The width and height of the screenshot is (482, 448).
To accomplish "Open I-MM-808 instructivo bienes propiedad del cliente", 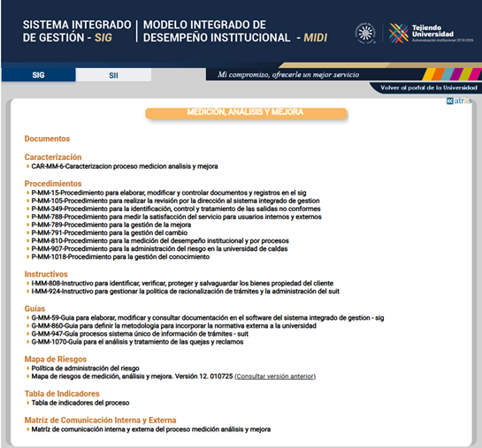I will pyautogui.click(x=182, y=283).
